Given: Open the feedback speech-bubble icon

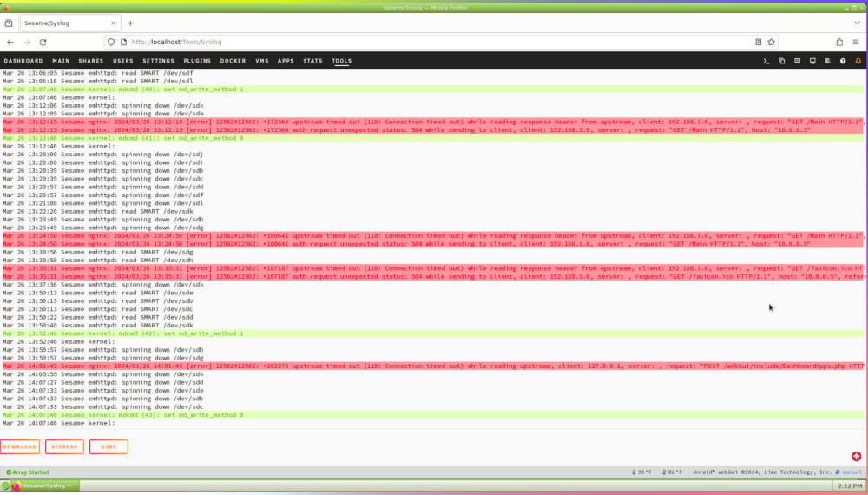Looking at the screenshot, I should pos(797,61).
